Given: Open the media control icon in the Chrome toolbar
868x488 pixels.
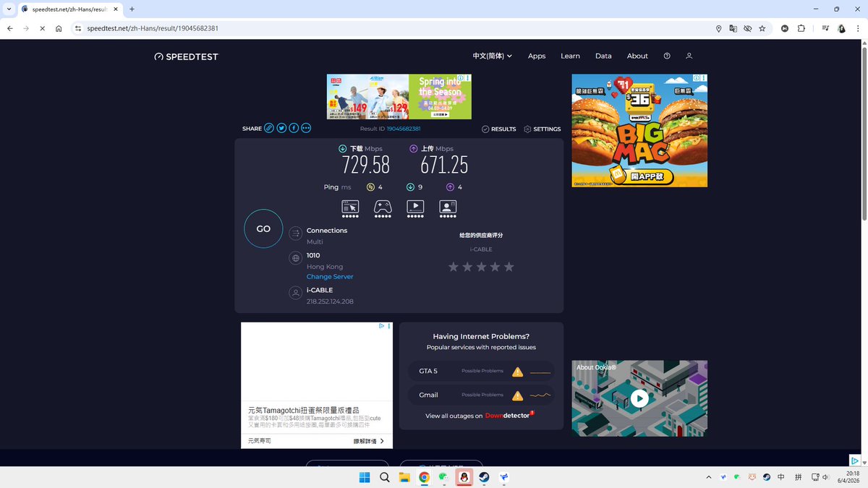Looking at the screenshot, I should tap(825, 28).
